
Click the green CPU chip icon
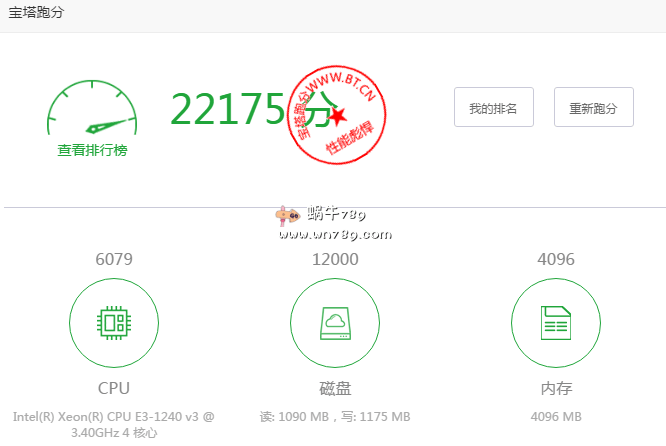point(113,322)
